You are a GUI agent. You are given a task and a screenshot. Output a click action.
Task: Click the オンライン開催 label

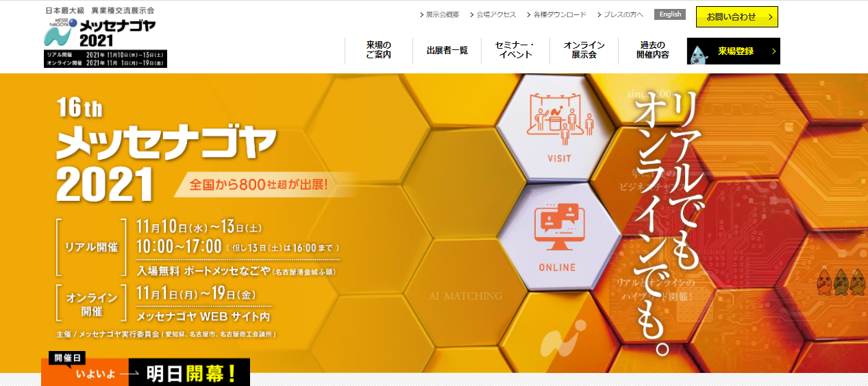click(x=92, y=304)
